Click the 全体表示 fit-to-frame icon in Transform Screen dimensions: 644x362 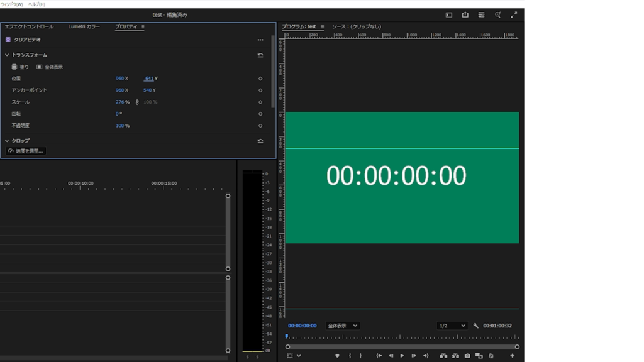point(40,67)
